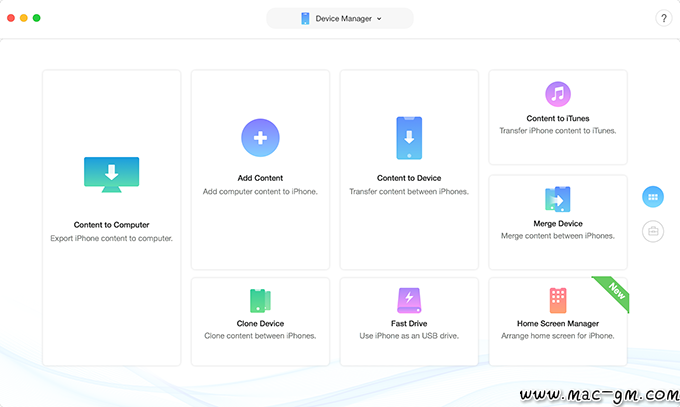Open the Content to Computer title
This screenshot has height=407, width=680.
pyautogui.click(x=111, y=225)
